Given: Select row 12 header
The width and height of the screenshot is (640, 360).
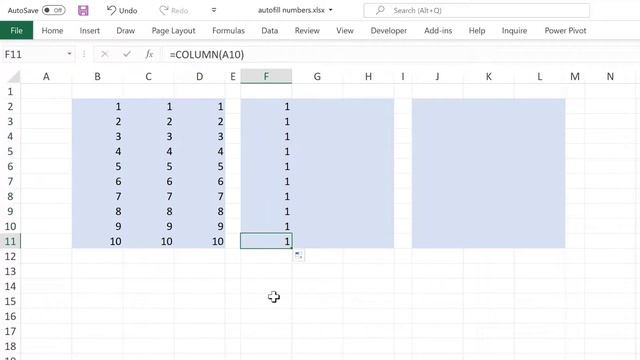Looking at the screenshot, I should point(10,256).
